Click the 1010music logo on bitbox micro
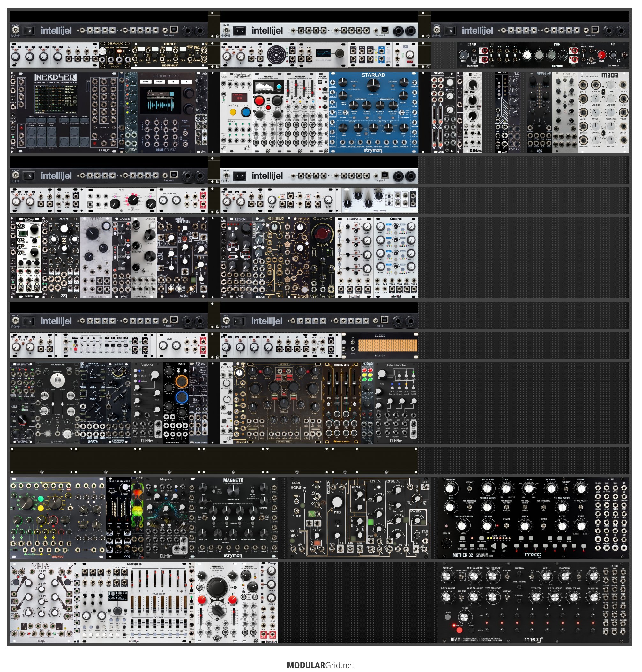 click(167, 150)
